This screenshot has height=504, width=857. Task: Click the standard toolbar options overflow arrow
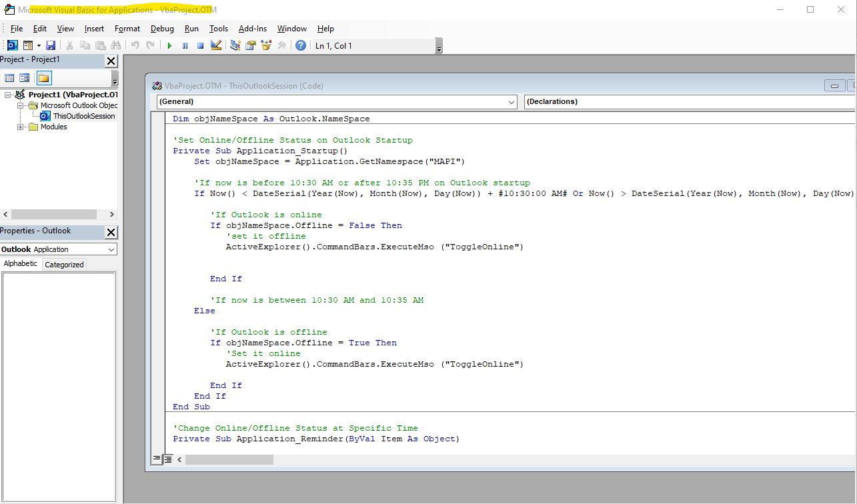(x=439, y=46)
